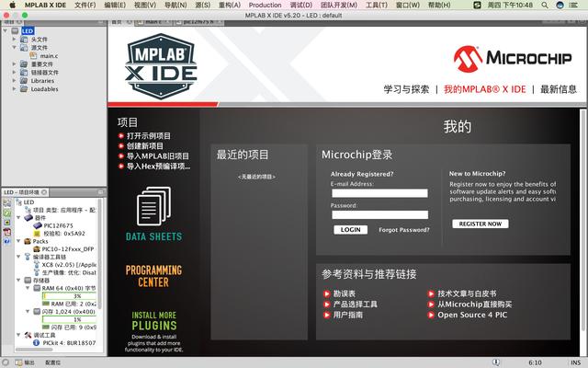Click the PICkit 4 info icon
The width and height of the screenshot is (588, 368).
tap(37, 342)
